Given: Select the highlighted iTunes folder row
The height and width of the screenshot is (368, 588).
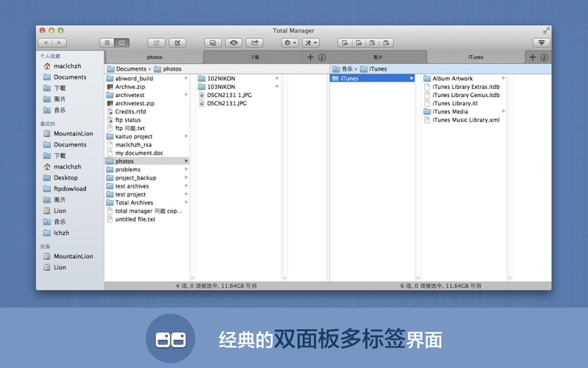Looking at the screenshot, I should [x=373, y=78].
